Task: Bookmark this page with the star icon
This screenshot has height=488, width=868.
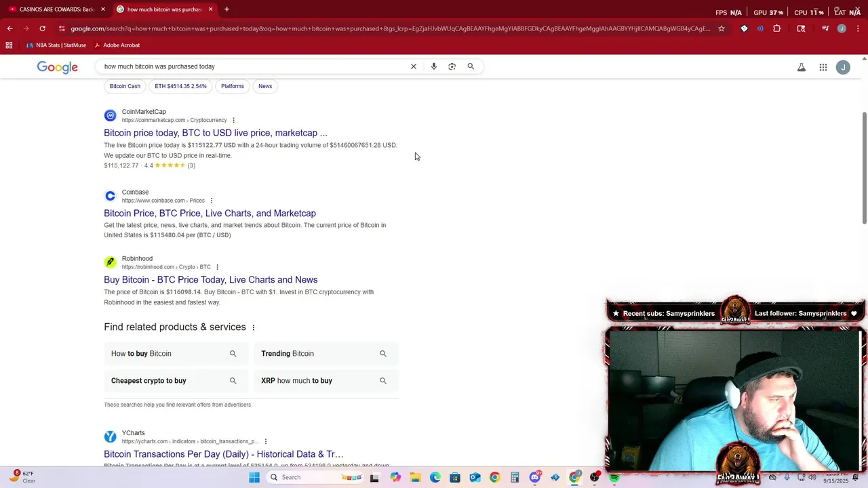Action: tap(722, 28)
